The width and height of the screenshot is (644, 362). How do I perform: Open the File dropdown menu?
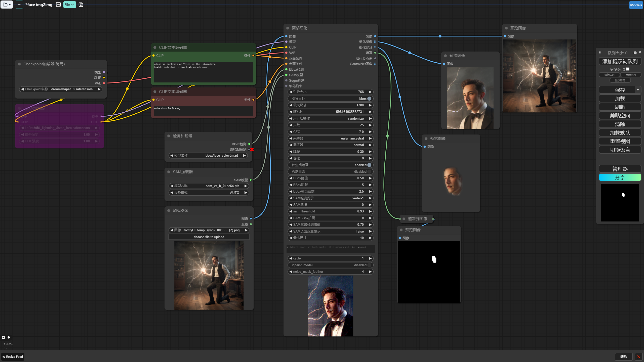(x=69, y=5)
